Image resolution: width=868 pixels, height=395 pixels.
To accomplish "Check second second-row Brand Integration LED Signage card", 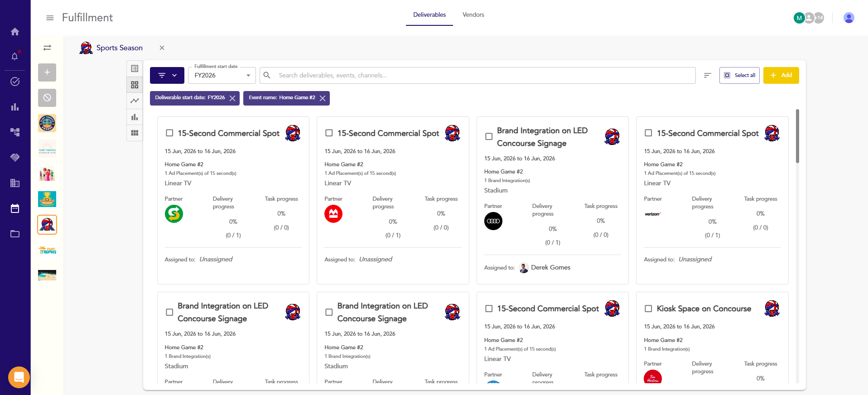I will pyautogui.click(x=329, y=312).
